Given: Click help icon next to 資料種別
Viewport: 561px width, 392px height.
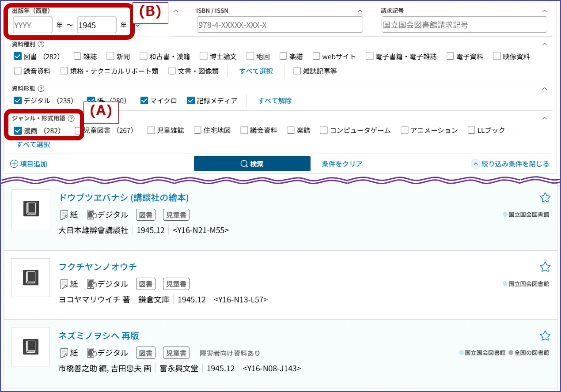Looking at the screenshot, I should 41,44.
